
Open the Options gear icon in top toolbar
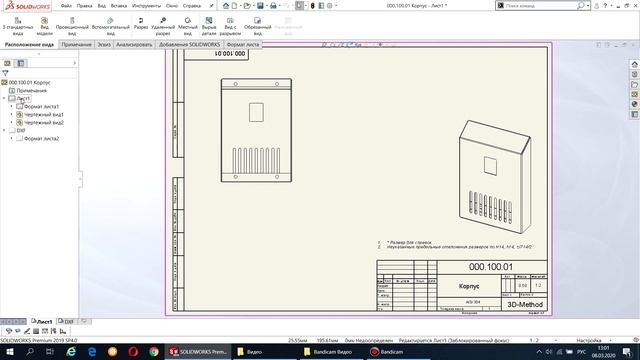tap(330, 6)
